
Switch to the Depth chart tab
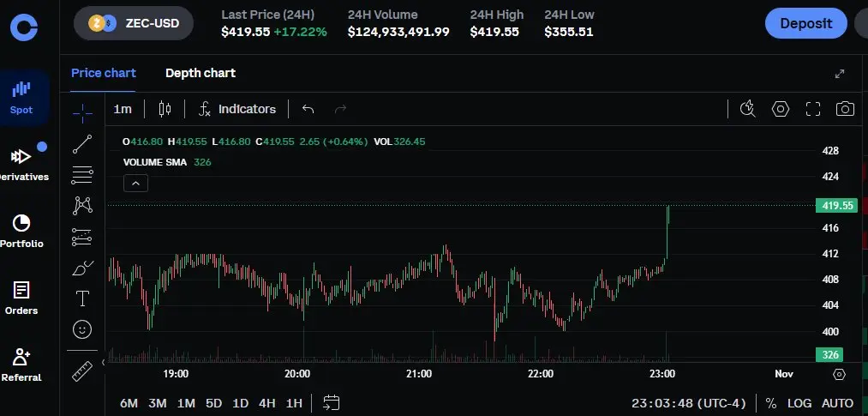[201, 73]
